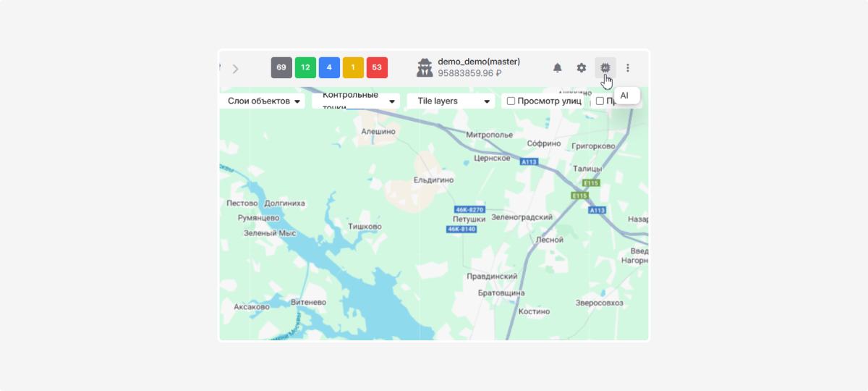Enable the Просмотр улиц checkbox
Image resolution: width=868 pixels, height=391 pixels.
pyautogui.click(x=511, y=101)
